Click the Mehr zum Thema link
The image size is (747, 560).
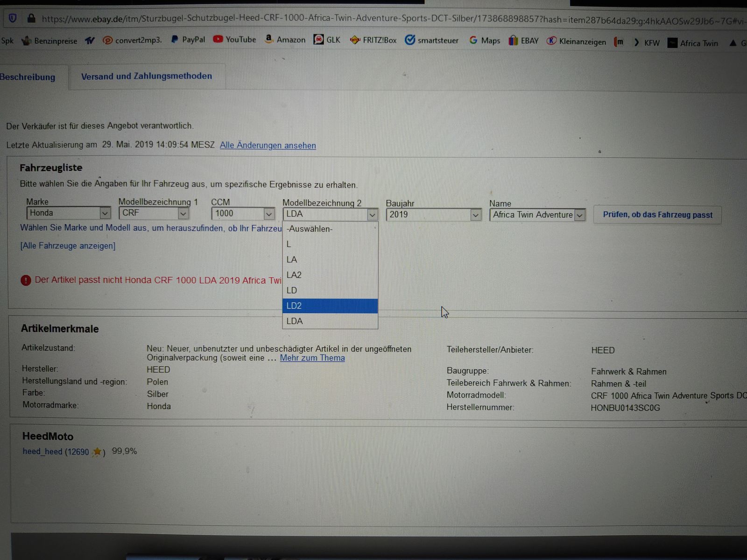[312, 358]
